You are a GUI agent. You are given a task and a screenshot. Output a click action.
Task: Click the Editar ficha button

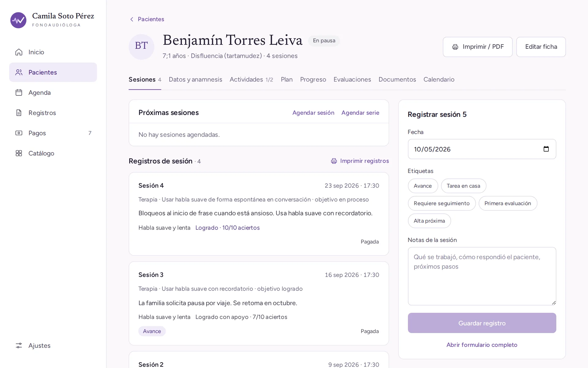click(541, 47)
